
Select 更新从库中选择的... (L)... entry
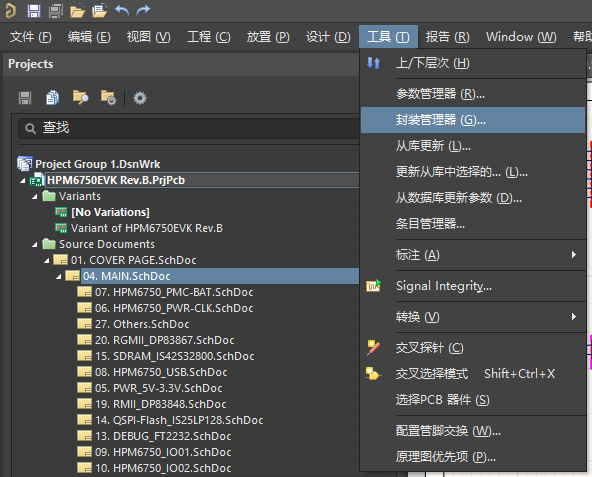[473, 172]
